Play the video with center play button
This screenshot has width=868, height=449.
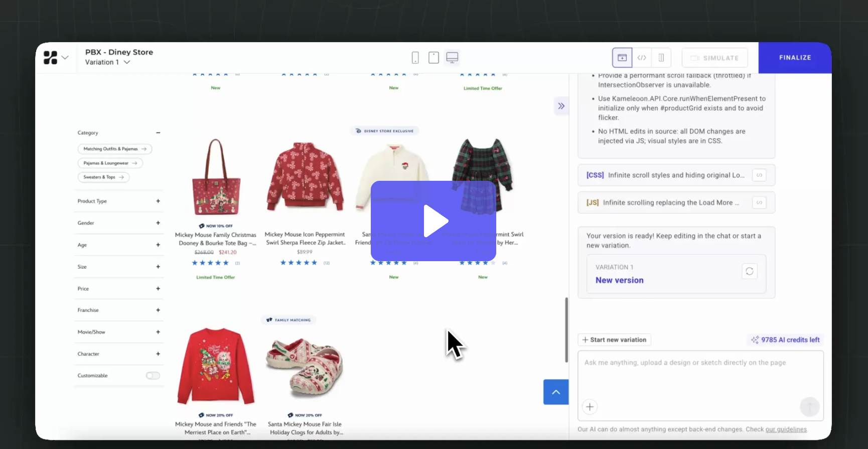[433, 221]
